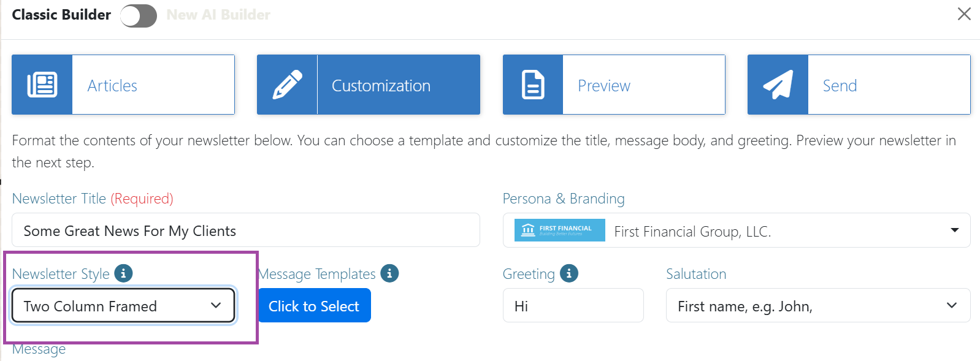The image size is (980, 361).
Task: Show Message Templates info icon
Action: pos(389,273)
